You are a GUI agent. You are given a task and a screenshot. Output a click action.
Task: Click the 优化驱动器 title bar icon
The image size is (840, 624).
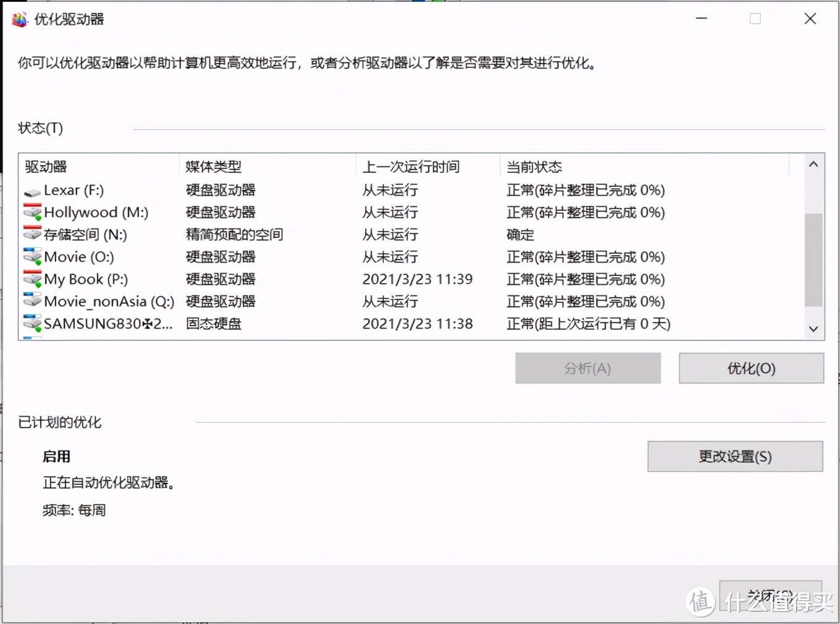click(19, 19)
